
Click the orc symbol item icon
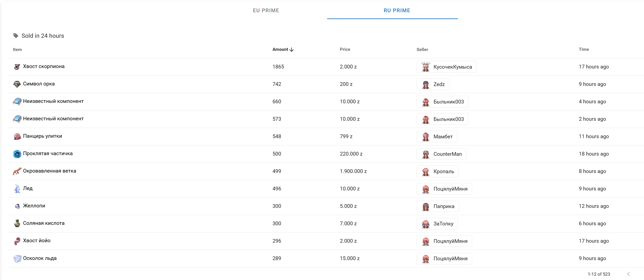pos(17,84)
